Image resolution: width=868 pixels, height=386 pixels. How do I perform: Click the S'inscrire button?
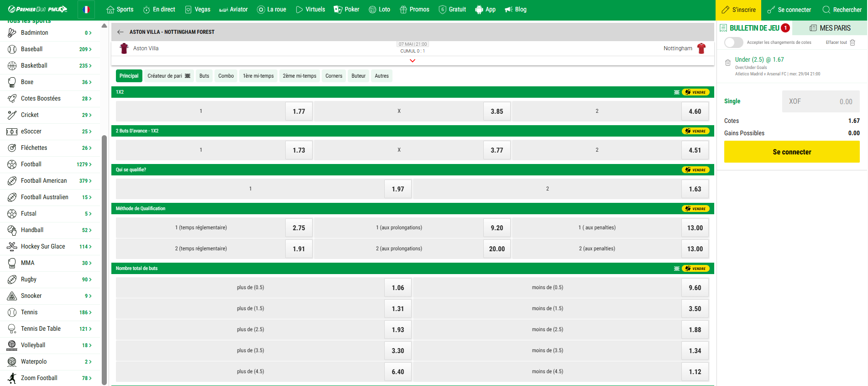coord(738,10)
